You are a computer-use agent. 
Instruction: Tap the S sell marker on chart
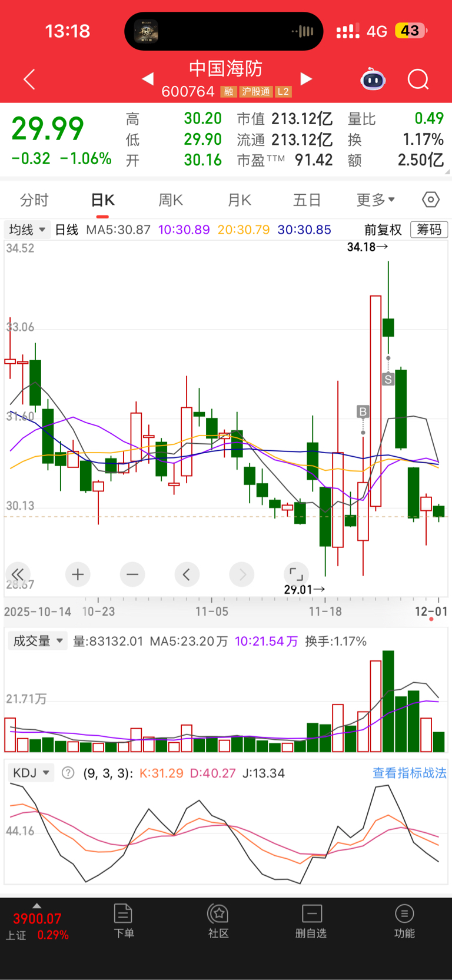pyautogui.click(x=388, y=379)
